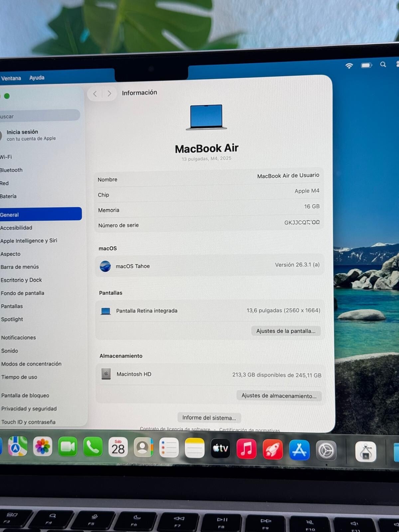Viewport: 399px width, 532px height.
Task: Click the Versión 26.3.1 (a) text
Action: 297,265
